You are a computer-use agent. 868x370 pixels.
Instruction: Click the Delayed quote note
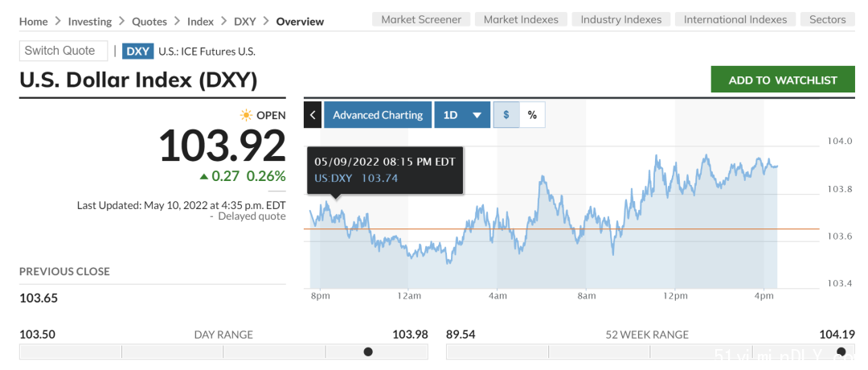(x=248, y=216)
